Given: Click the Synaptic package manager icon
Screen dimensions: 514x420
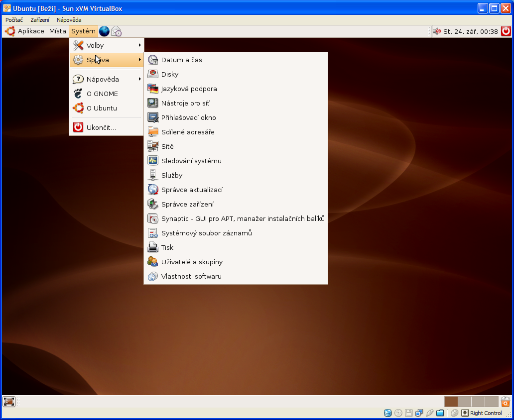Looking at the screenshot, I should pyautogui.click(x=153, y=218).
